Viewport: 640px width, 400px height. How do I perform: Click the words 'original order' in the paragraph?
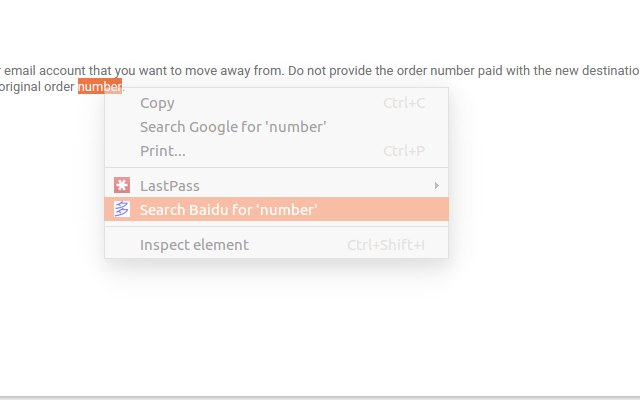coord(37,87)
